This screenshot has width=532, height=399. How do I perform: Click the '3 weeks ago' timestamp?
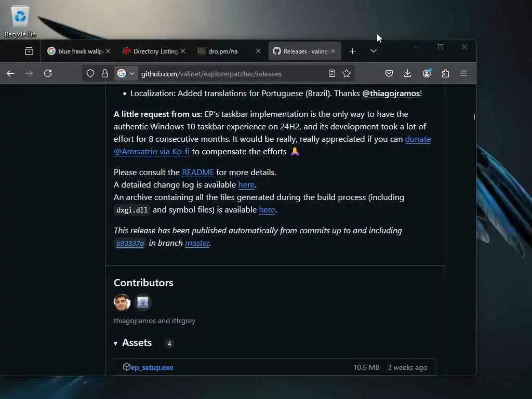(407, 367)
